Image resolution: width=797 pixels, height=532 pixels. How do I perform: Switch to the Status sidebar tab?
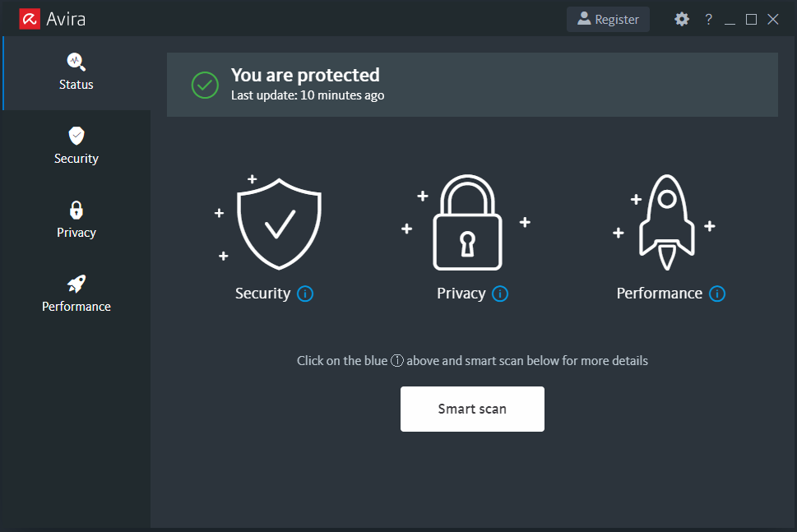click(76, 72)
